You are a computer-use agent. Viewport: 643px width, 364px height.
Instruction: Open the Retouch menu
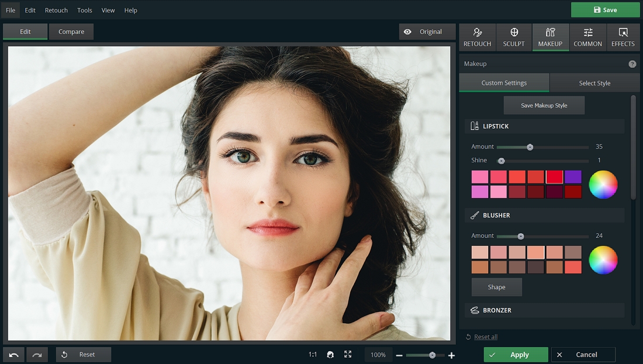click(x=56, y=11)
